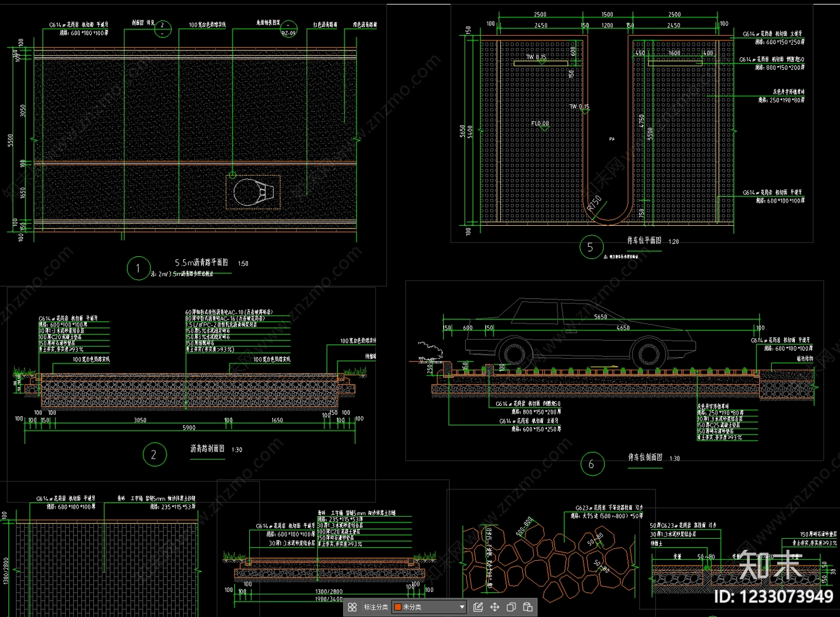
Task: Select the 停车位剖面图 drawing title
Action: (645, 457)
